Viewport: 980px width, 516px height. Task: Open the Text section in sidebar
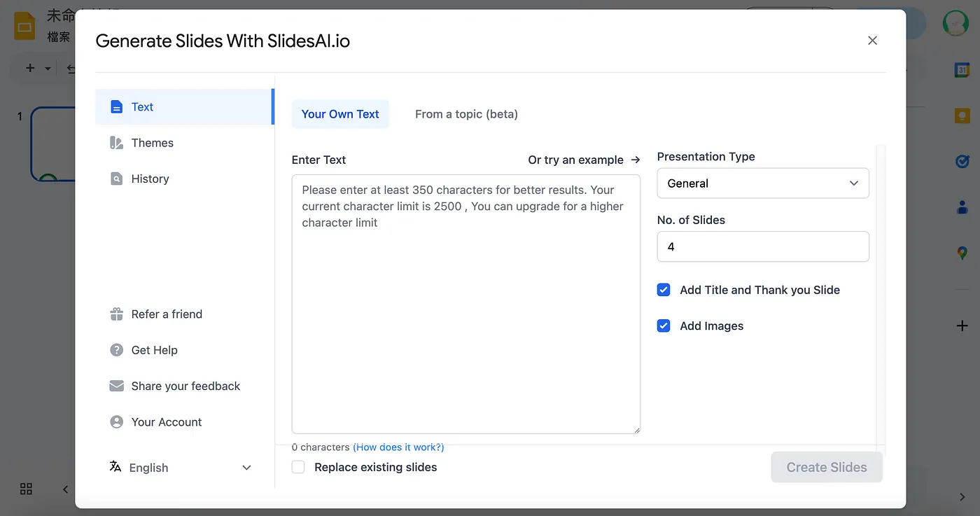click(183, 107)
